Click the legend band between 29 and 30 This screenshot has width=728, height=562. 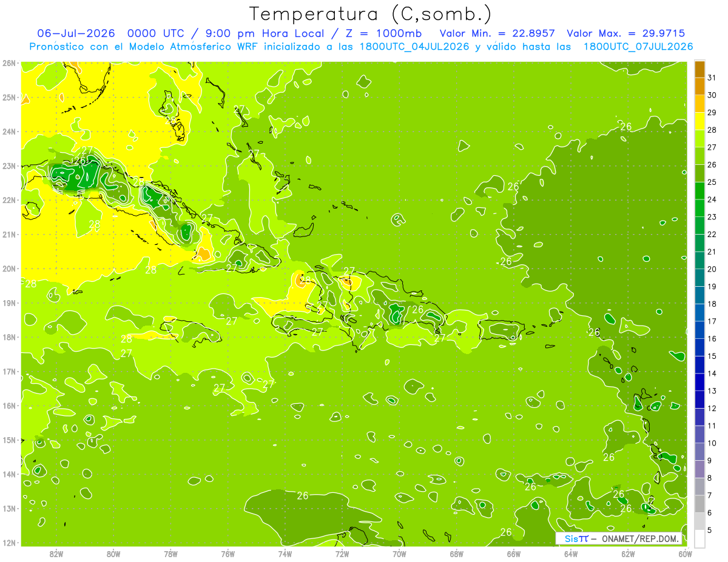coord(699,104)
